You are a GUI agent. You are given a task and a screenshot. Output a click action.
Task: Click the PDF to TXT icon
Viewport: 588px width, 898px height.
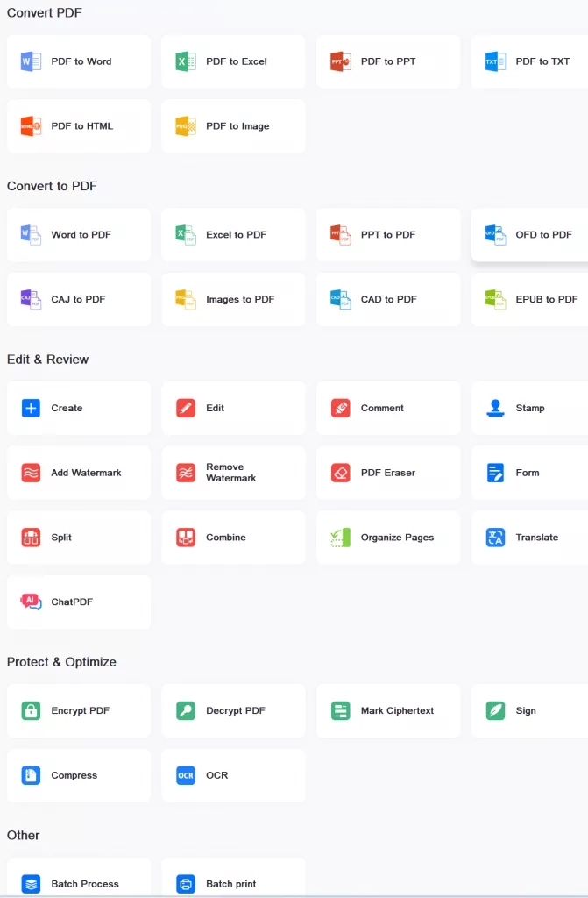point(495,61)
